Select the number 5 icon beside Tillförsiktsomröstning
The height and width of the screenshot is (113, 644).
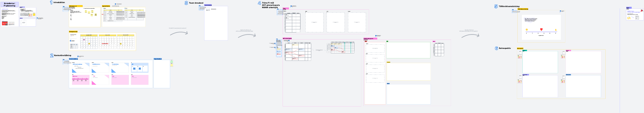pyautogui.click(x=496, y=6)
